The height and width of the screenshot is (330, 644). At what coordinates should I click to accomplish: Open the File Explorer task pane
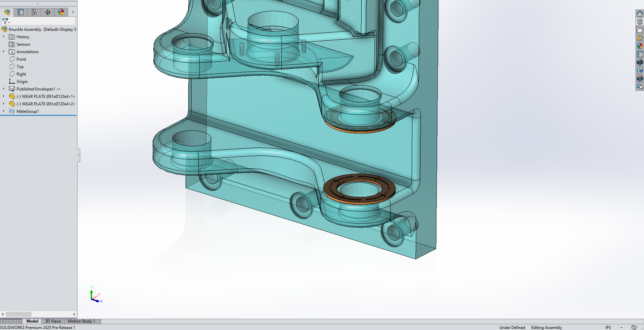(x=640, y=30)
